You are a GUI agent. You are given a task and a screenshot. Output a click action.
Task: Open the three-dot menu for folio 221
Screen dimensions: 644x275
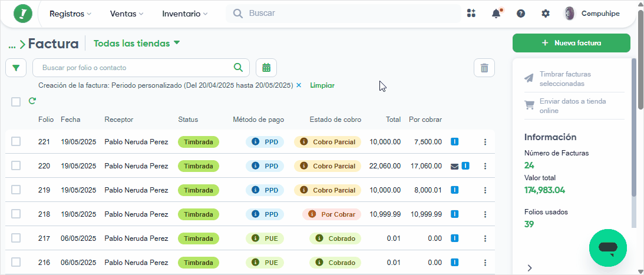coord(485,142)
